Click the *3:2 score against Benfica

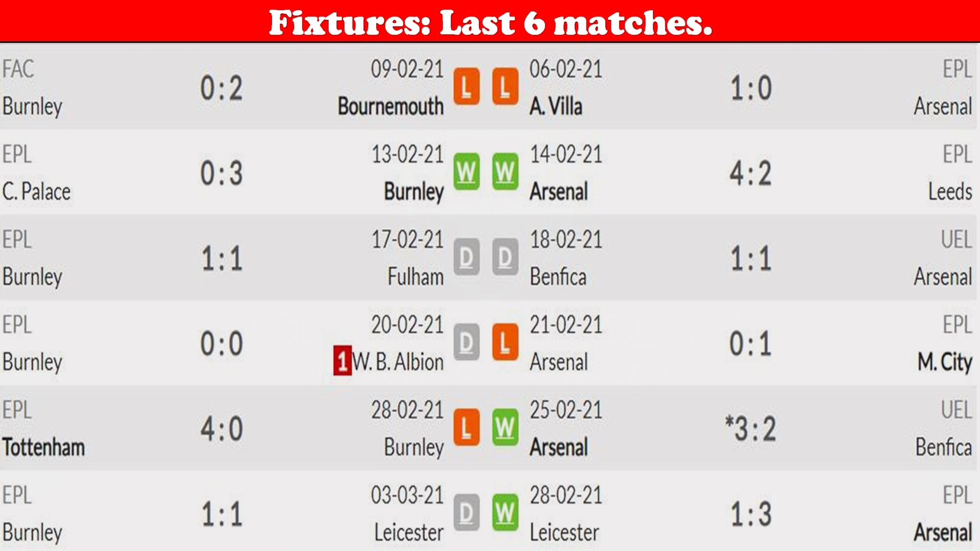[x=750, y=429]
